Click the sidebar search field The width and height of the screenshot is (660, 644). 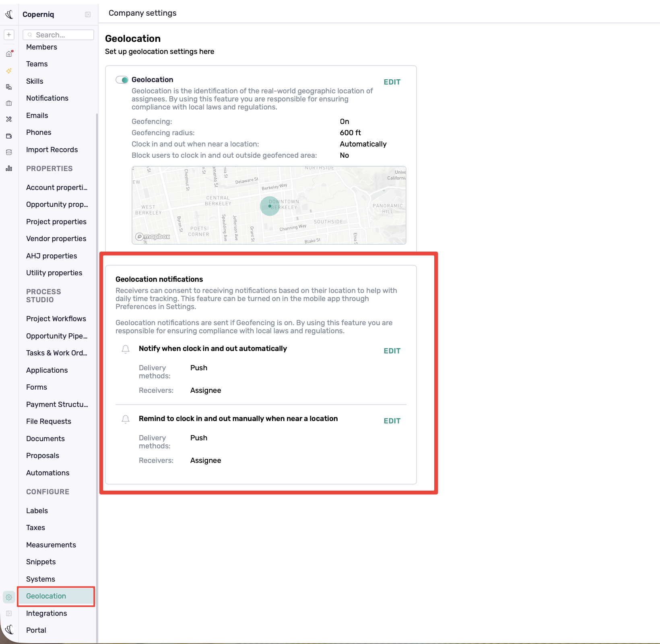click(x=58, y=35)
